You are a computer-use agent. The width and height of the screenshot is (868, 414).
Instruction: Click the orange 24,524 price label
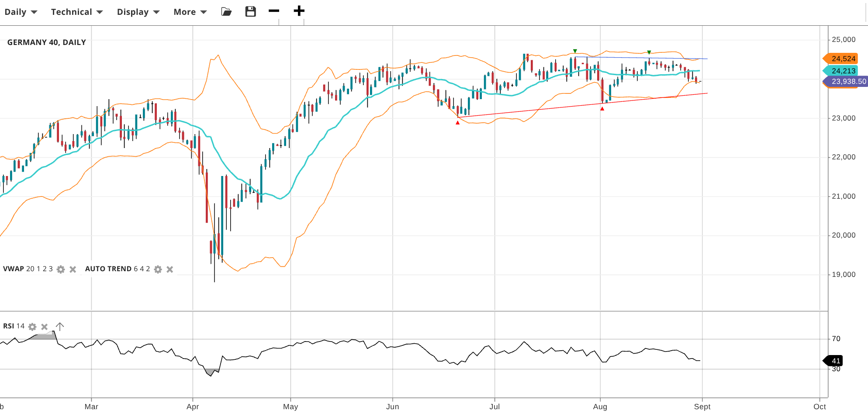843,59
